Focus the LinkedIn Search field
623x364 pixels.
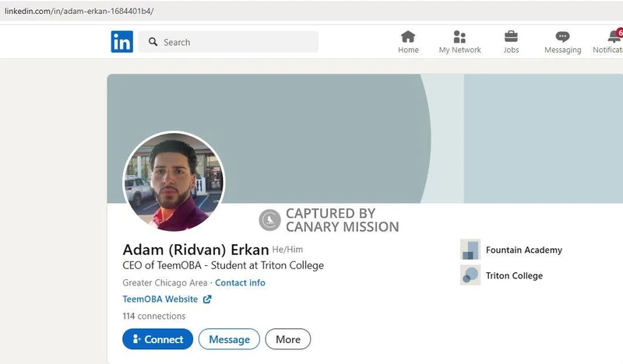[x=228, y=42]
